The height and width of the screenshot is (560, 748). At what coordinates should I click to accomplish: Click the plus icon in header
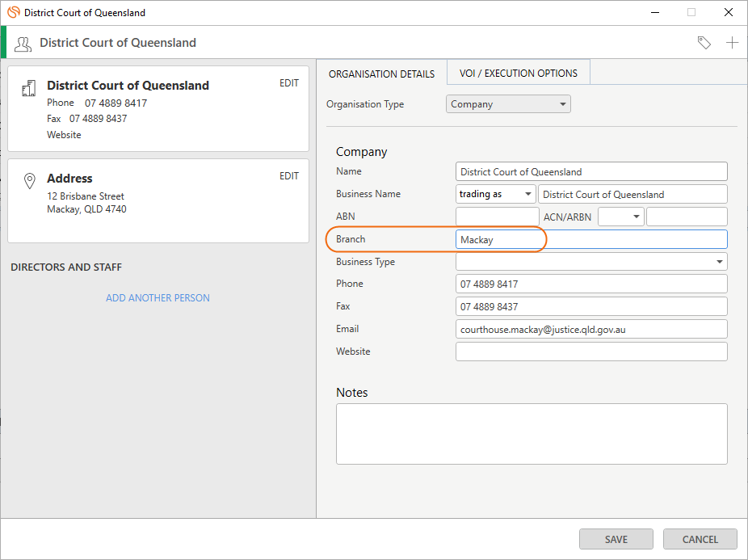point(732,43)
